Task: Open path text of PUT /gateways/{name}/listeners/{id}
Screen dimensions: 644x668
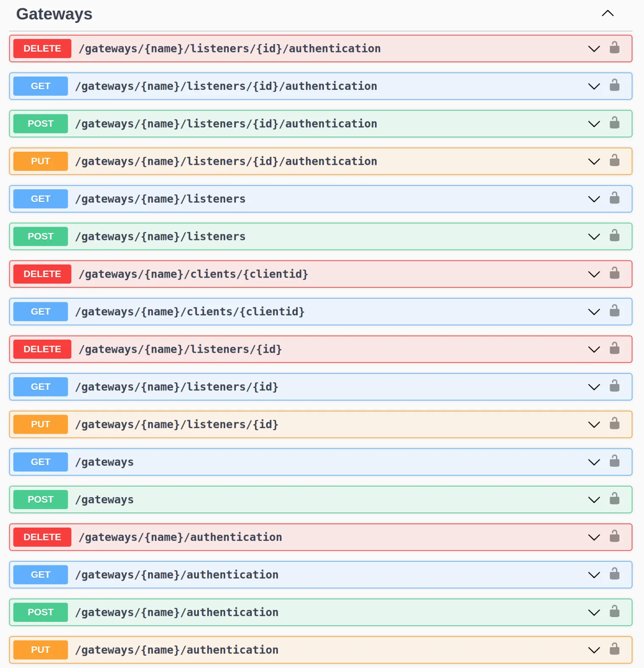Action: coord(177,425)
